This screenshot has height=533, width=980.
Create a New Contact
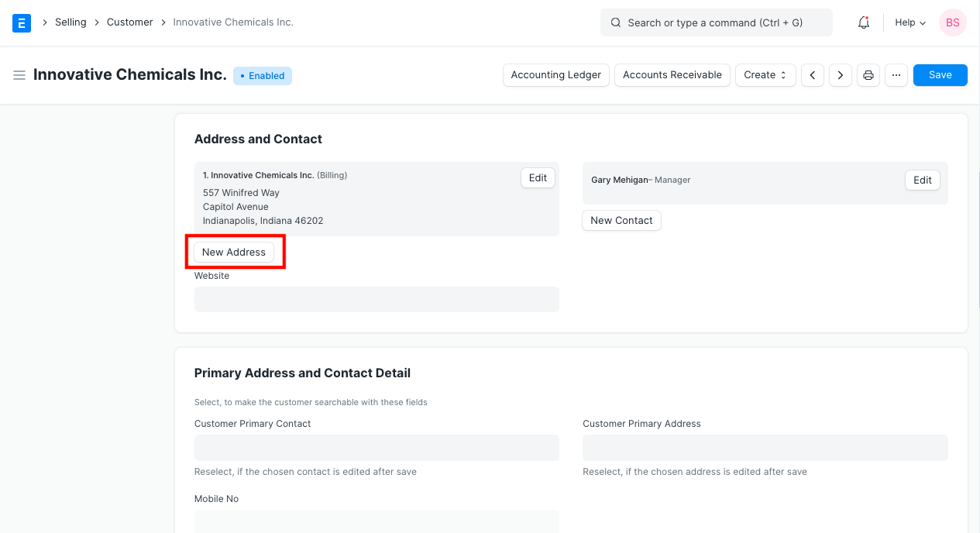621,220
